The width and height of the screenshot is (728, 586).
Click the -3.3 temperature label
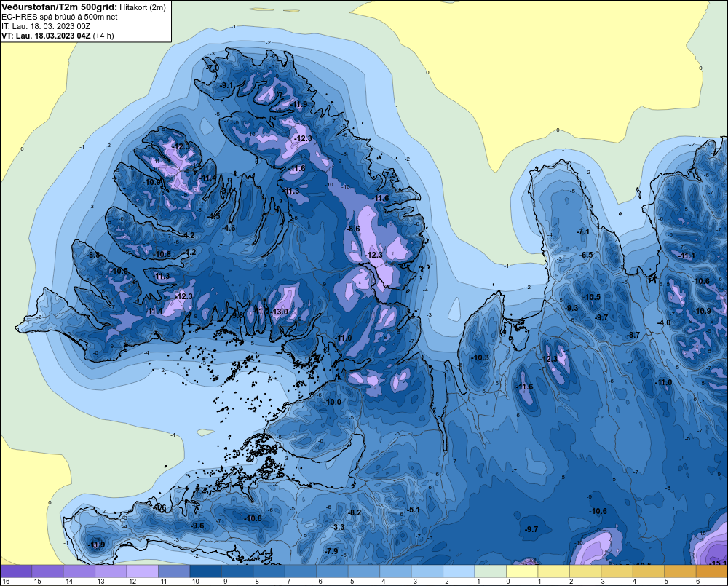[338, 527]
